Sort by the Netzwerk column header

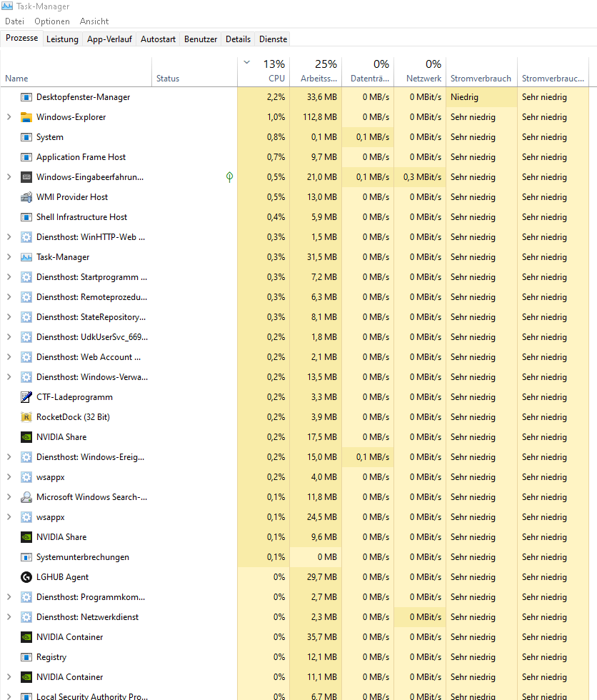pos(421,72)
